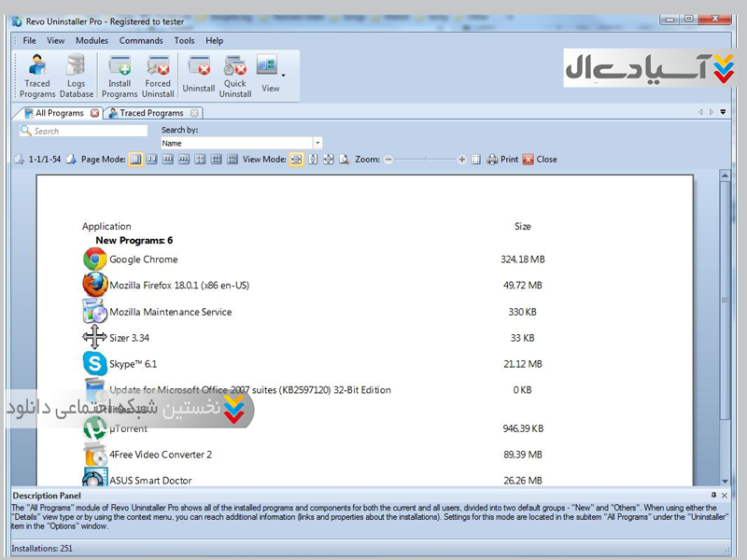Toggle the first View Mode button
Viewport: 747px width, 560px height.
click(x=296, y=160)
